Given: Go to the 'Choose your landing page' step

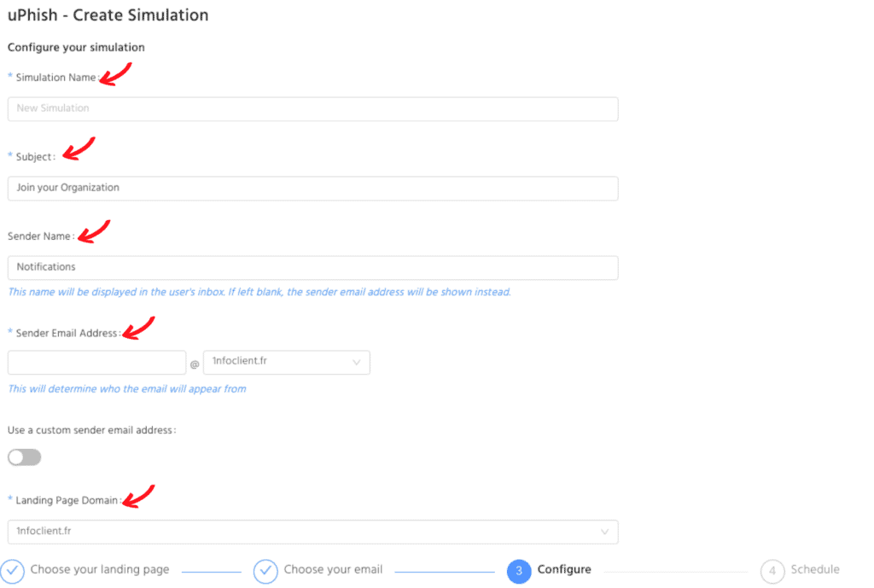Looking at the screenshot, I should coord(100,569).
